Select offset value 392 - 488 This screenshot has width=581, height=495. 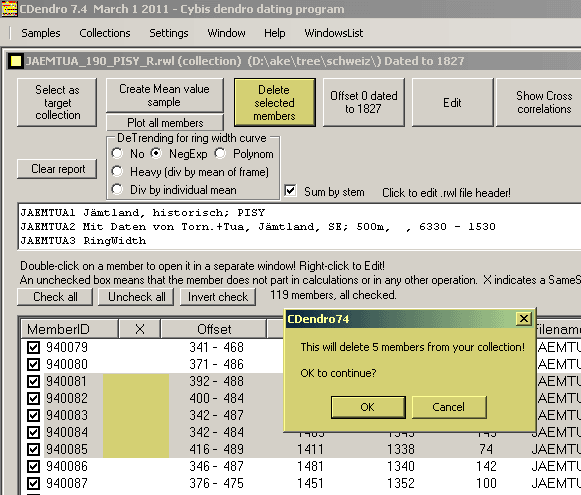point(216,382)
